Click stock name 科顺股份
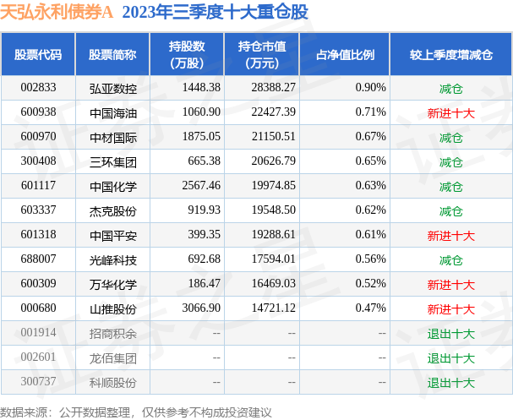513x420 pixels. coord(113,383)
